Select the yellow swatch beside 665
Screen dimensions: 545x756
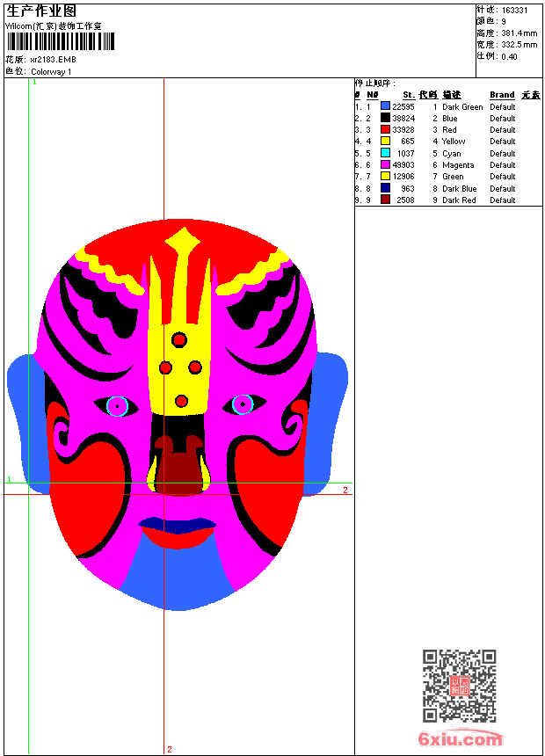coord(385,141)
